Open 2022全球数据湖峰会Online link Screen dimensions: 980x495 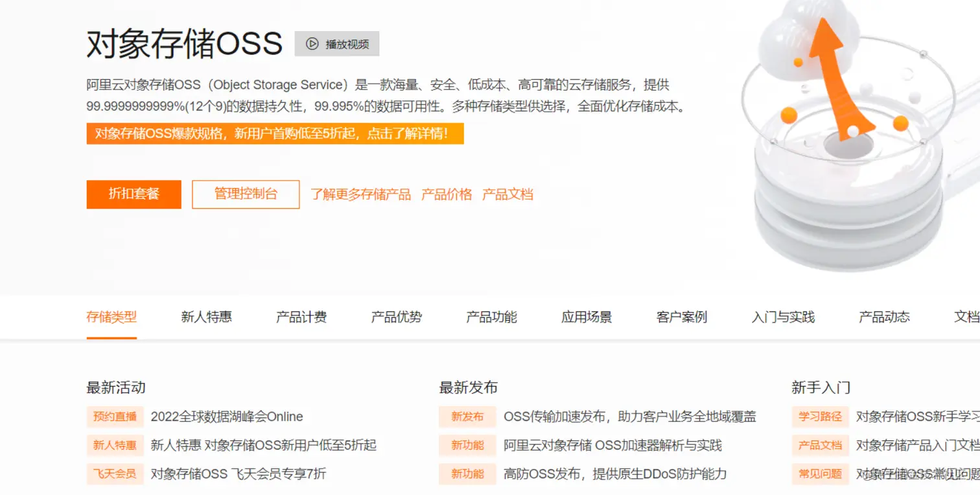[227, 417]
